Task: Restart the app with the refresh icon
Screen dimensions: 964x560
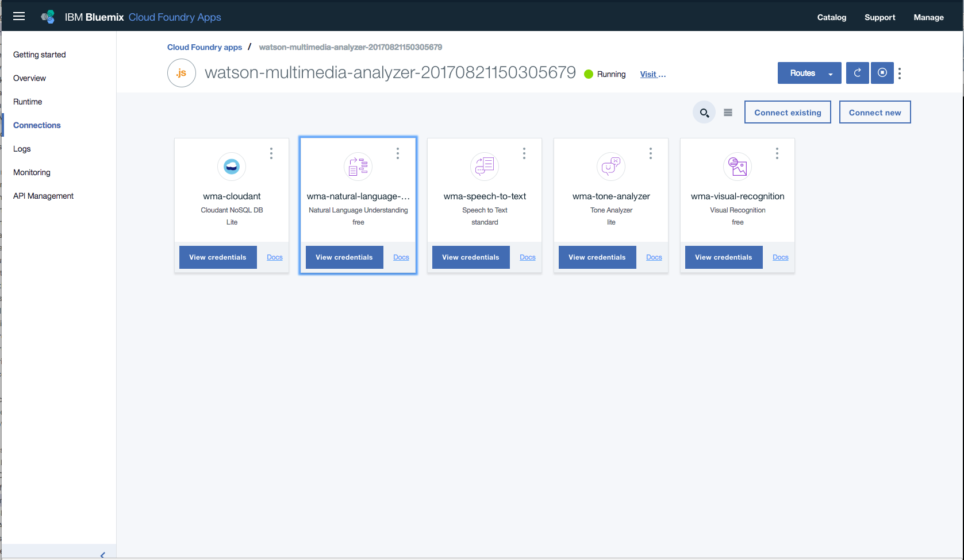Action: [x=857, y=73]
